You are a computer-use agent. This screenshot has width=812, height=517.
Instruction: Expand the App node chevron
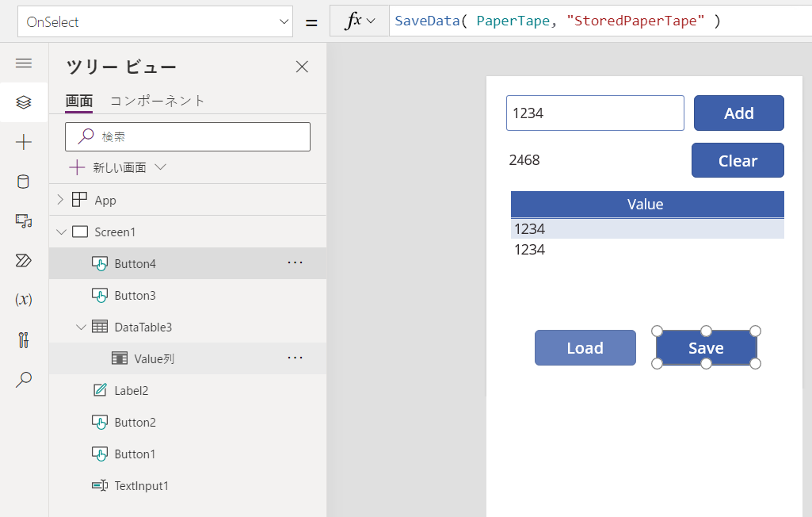click(60, 200)
